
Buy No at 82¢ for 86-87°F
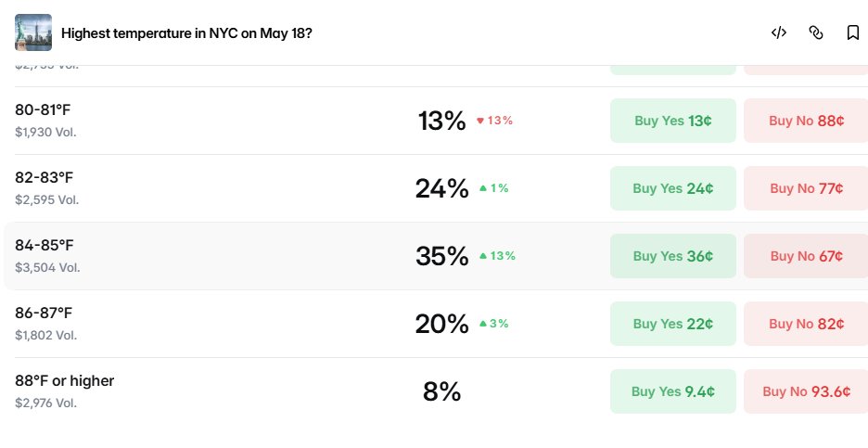[x=806, y=324]
